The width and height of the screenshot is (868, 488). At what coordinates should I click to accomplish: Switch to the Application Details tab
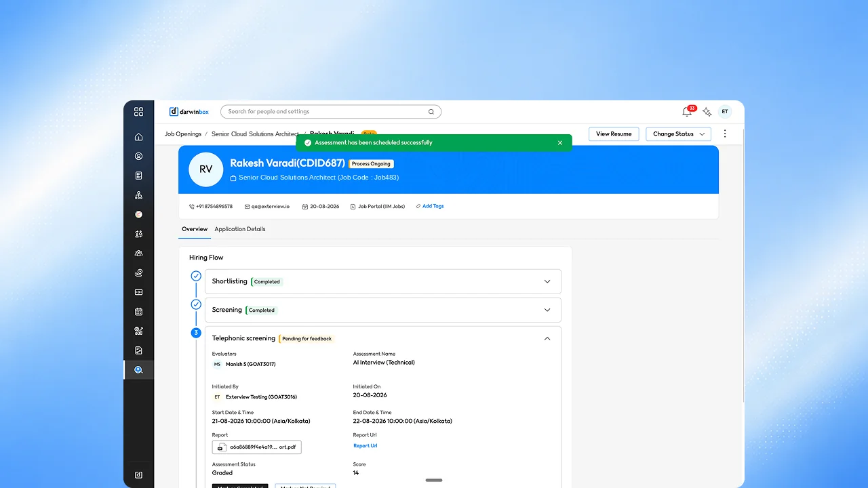(x=240, y=229)
